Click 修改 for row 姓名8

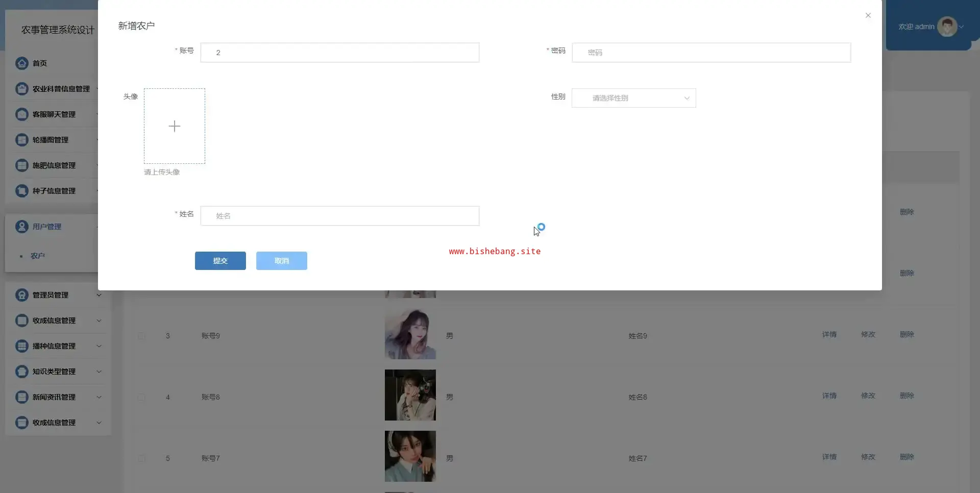coord(868,396)
